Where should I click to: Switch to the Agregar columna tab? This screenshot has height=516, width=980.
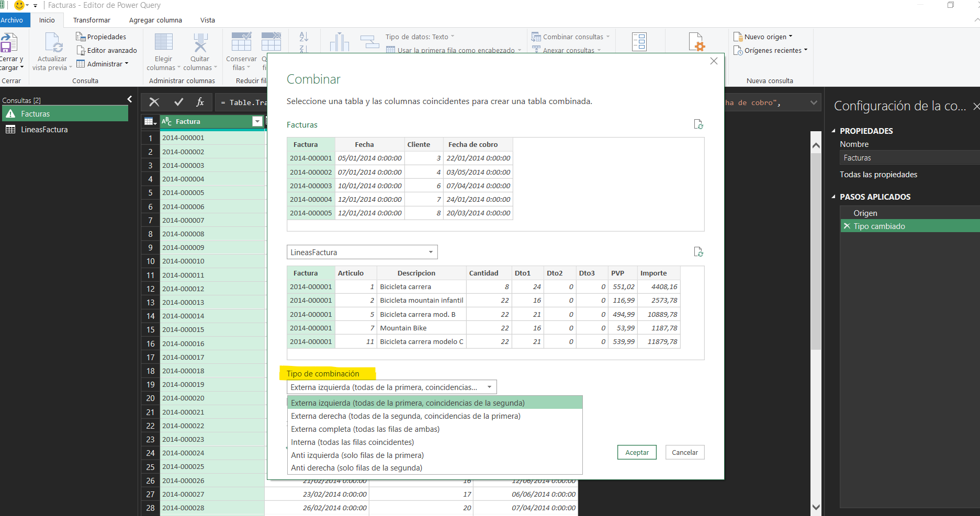point(155,20)
